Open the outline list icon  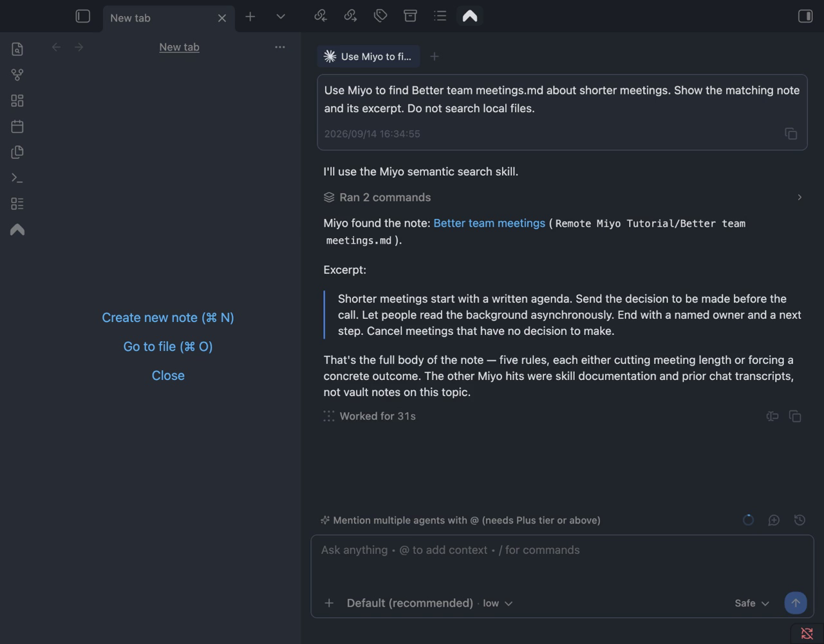click(x=440, y=16)
